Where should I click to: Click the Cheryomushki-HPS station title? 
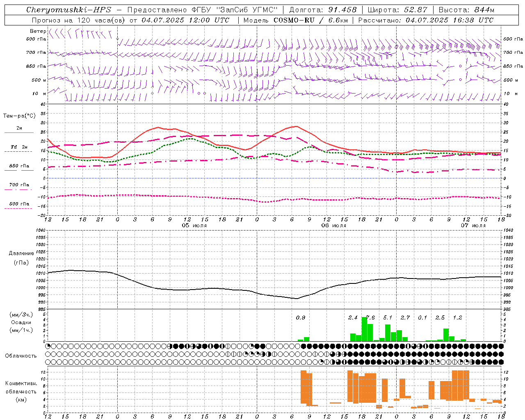click(x=69, y=10)
